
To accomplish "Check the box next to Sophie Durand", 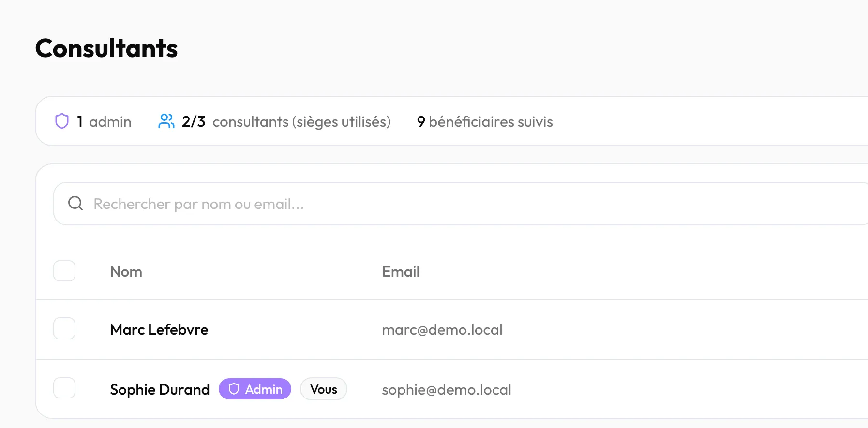I will pos(64,388).
